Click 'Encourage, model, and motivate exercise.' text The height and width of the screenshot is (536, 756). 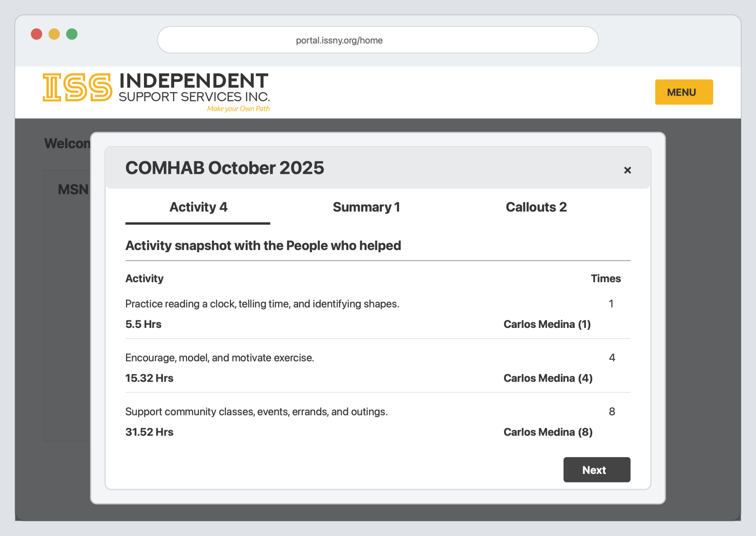[x=220, y=358]
